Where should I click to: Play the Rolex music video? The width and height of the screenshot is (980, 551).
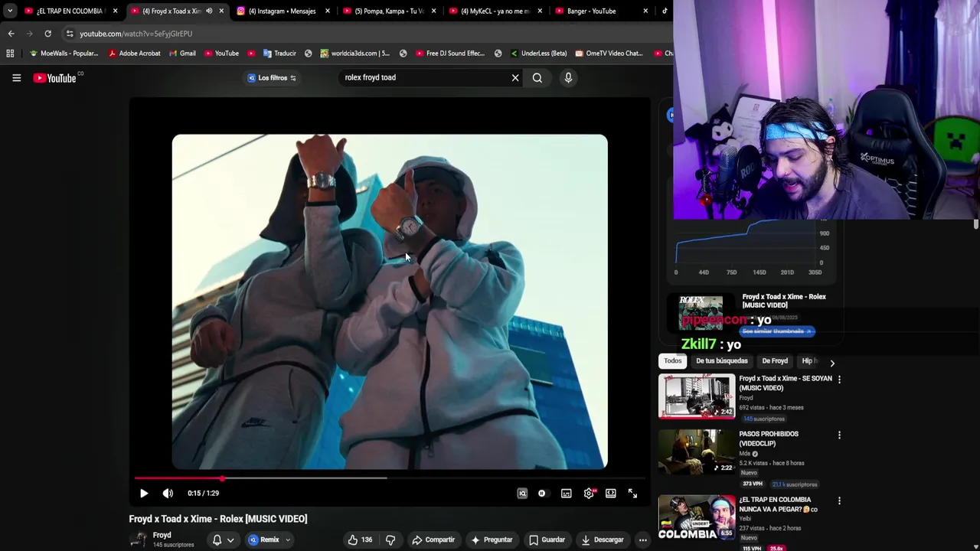pyautogui.click(x=144, y=494)
